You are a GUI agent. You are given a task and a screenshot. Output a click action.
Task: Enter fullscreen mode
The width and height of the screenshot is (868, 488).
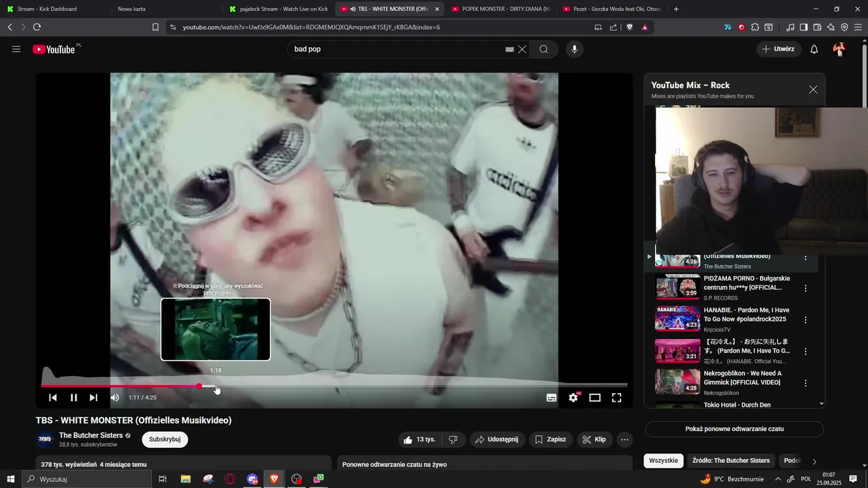[x=616, y=398]
